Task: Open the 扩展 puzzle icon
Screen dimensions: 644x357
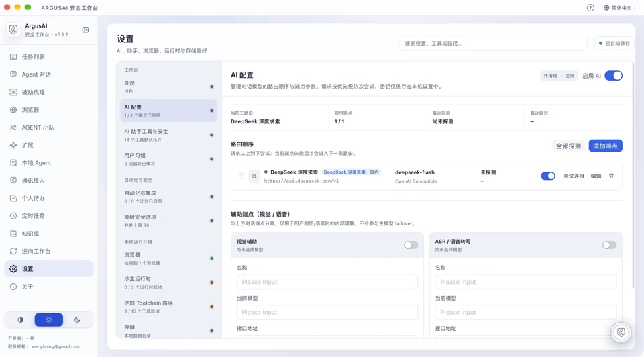Action: click(13, 145)
